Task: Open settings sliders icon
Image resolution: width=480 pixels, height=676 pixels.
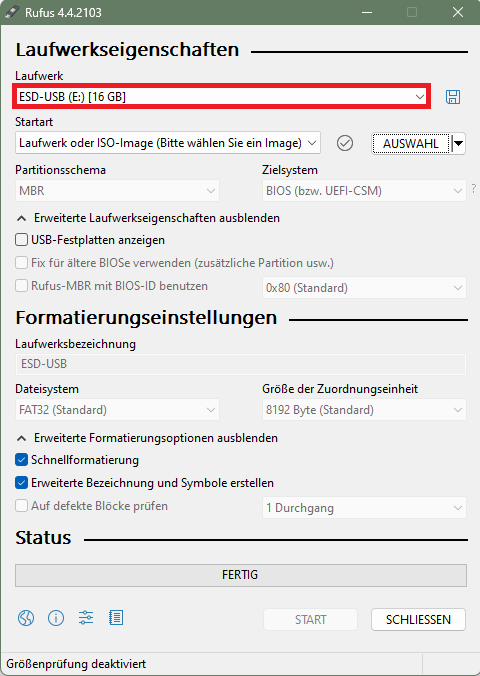Action: pos(86,618)
